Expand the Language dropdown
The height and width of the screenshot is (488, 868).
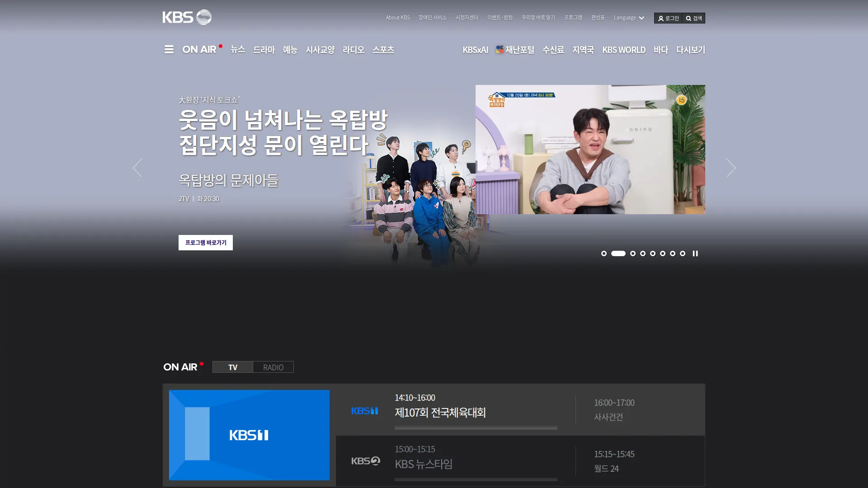click(629, 18)
